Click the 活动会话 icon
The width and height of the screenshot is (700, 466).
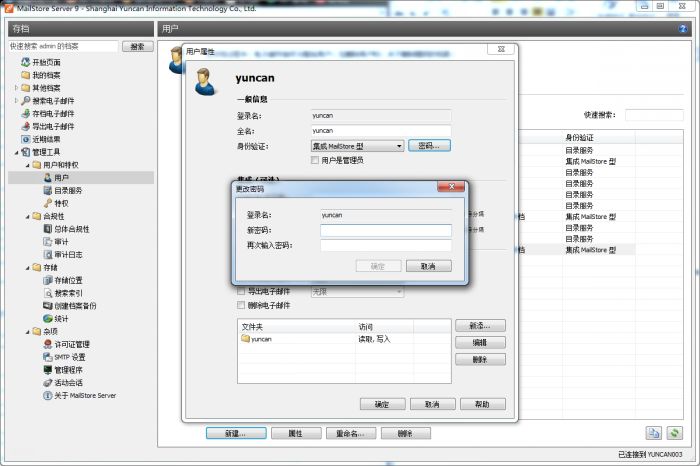pyautogui.click(x=48, y=383)
